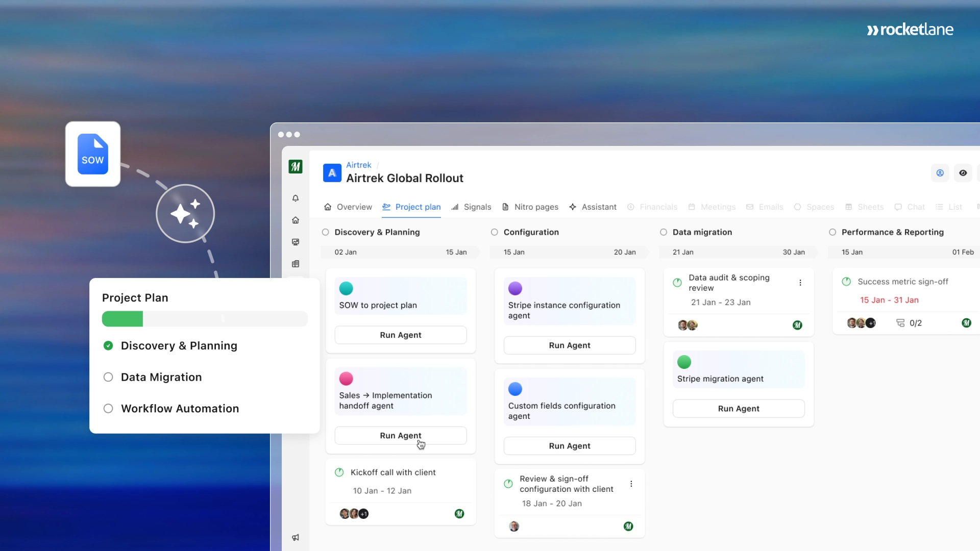Click the Project Plan progress bar

pyautogui.click(x=205, y=319)
